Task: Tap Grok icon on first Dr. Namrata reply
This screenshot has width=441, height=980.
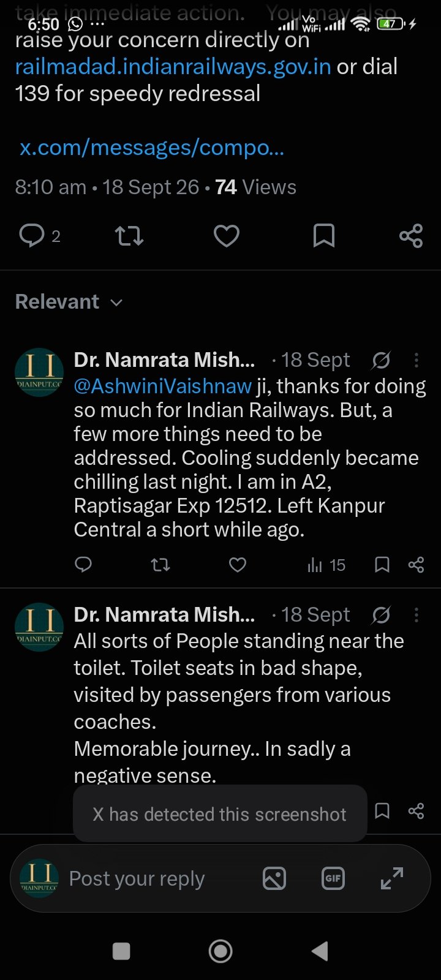Action: coord(381,360)
